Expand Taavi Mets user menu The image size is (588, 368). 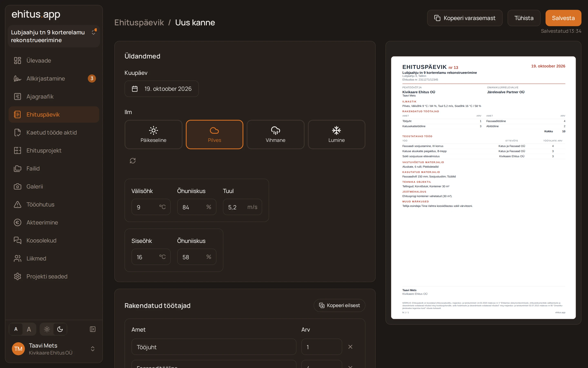coord(54,349)
